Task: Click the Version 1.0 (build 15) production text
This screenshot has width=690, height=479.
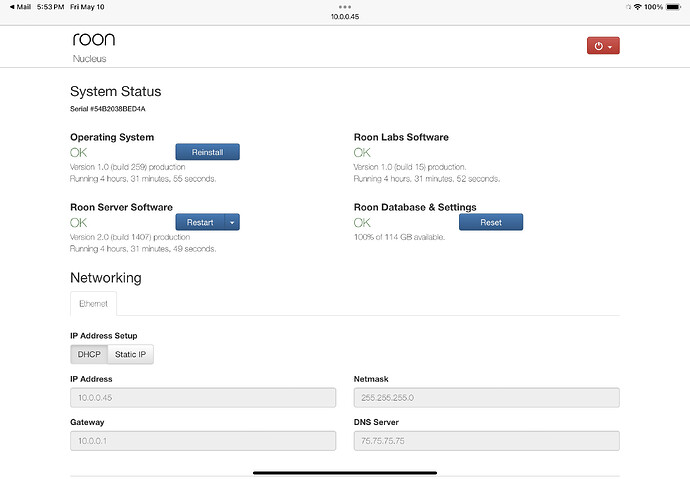Action: (x=410, y=167)
